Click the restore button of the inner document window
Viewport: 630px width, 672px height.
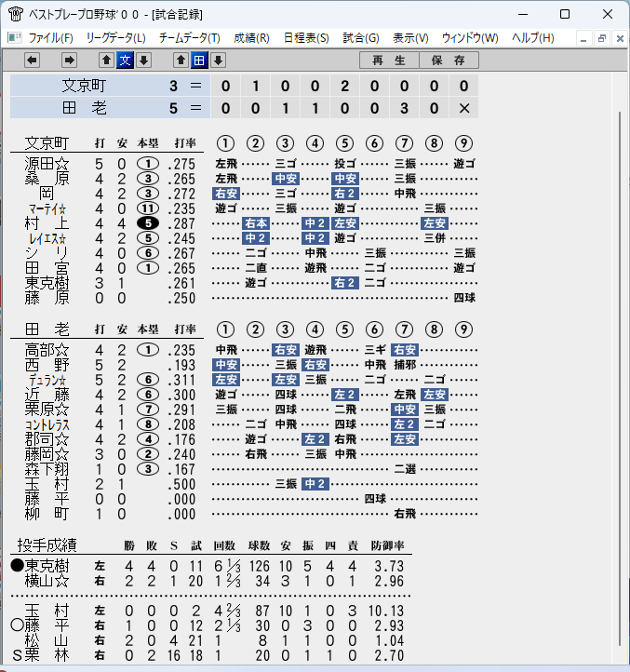(602, 38)
